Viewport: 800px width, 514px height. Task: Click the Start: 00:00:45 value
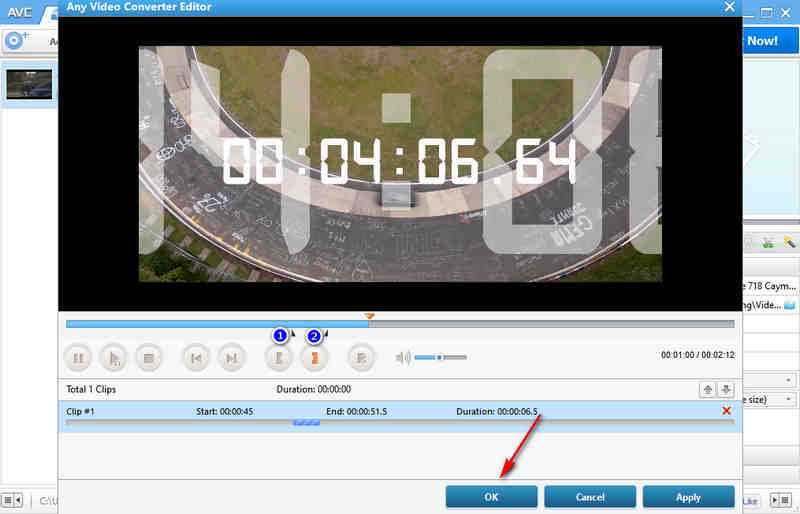pos(224,411)
